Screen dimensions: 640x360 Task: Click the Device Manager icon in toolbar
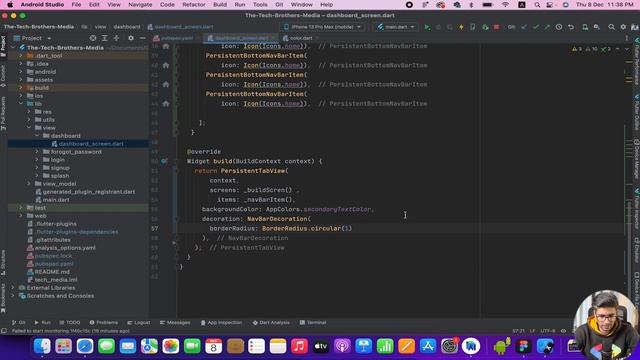pos(585,27)
